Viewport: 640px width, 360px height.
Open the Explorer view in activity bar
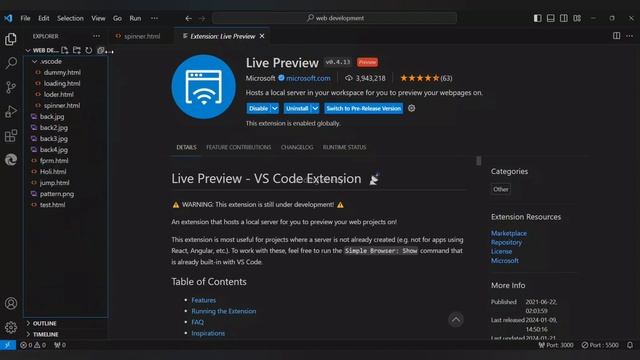[x=11, y=39]
